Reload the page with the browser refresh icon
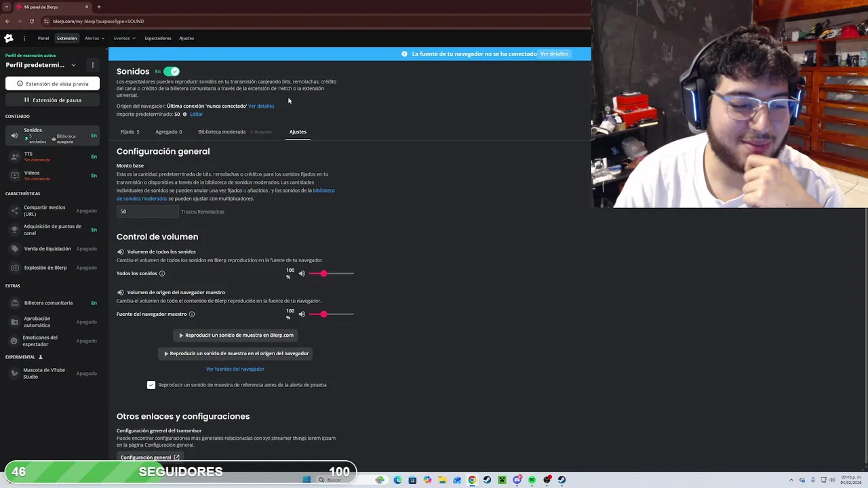868x488 pixels. pyautogui.click(x=32, y=21)
